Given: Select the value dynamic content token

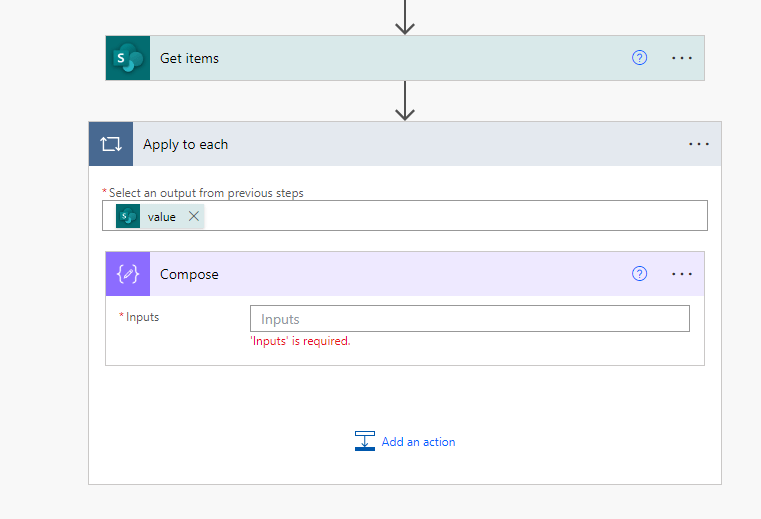Looking at the screenshot, I should [161, 216].
